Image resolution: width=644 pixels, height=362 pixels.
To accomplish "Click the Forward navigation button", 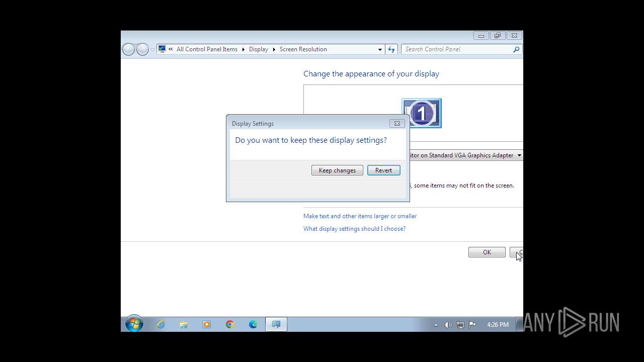I will (142, 49).
